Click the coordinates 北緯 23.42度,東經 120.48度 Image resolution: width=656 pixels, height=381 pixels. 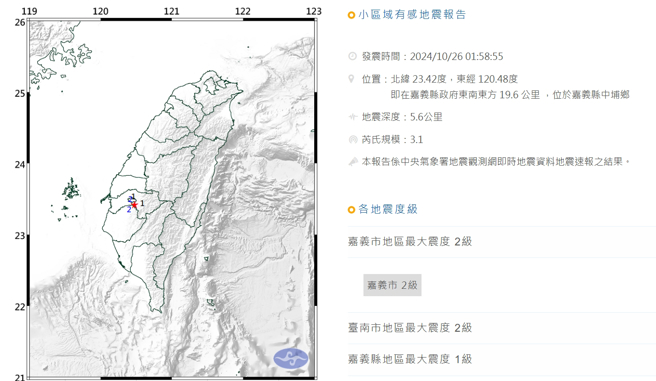[x=454, y=79]
